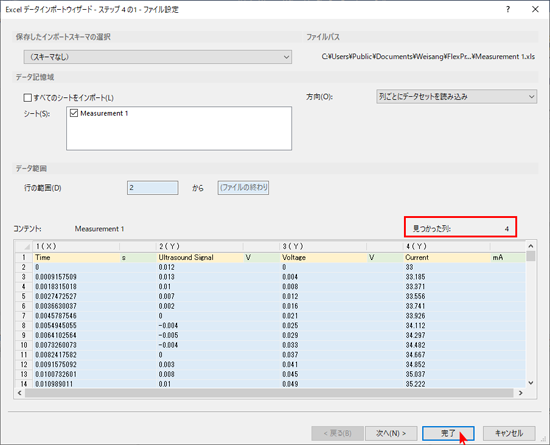This screenshot has width=550, height=445.
Task: Click the horizontal scrollbar track
Action: click(269, 393)
